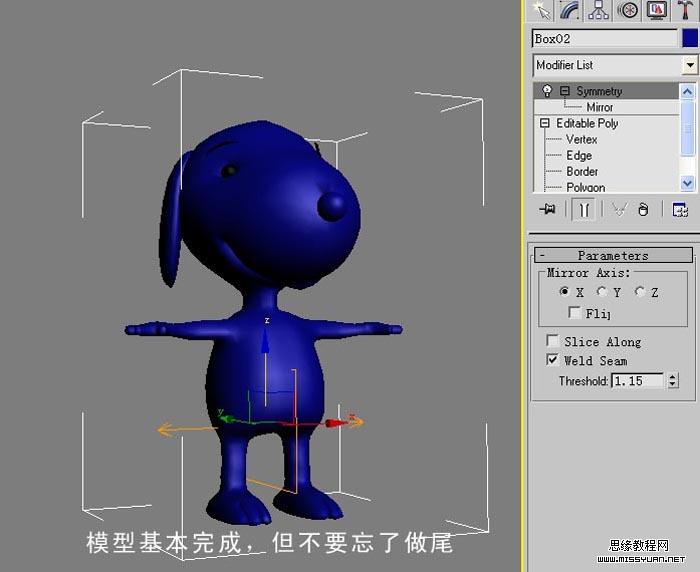
Task: Collapse the Symmetry modifier tree
Action: click(x=565, y=91)
